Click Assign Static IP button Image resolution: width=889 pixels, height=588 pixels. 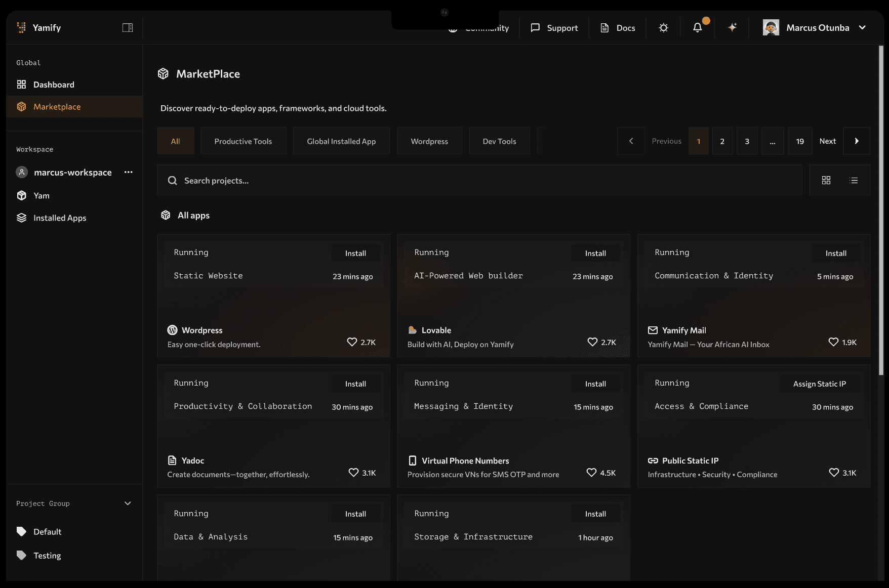(819, 384)
